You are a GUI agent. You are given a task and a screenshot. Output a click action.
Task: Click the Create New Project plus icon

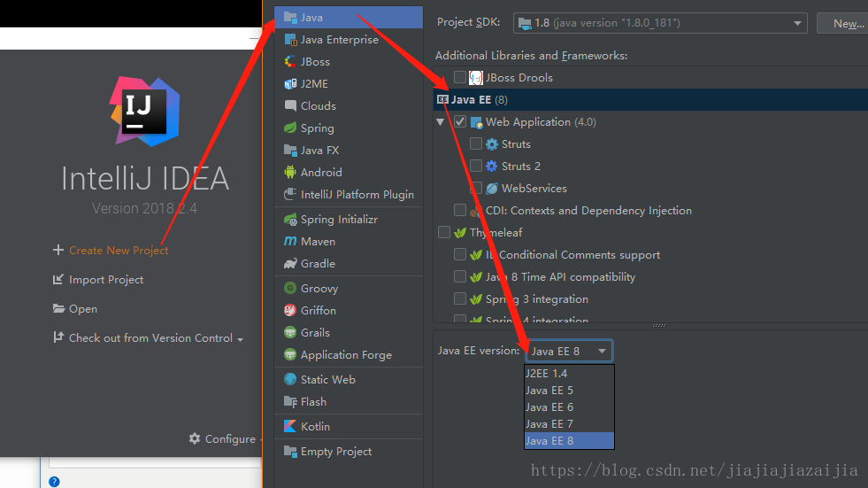58,250
